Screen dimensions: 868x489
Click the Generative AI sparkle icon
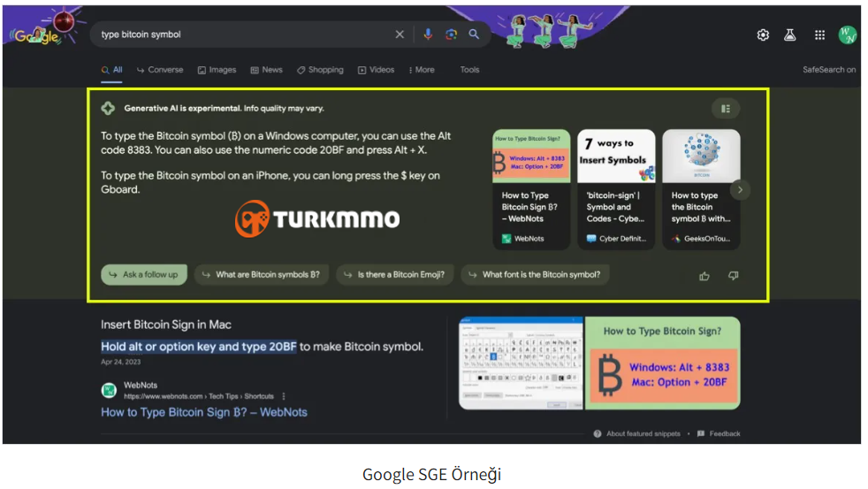108,109
